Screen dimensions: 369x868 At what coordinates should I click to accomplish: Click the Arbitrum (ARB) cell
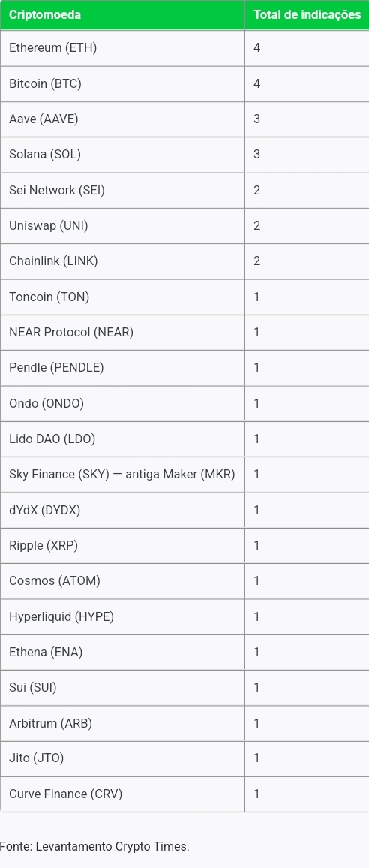(121, 723)
